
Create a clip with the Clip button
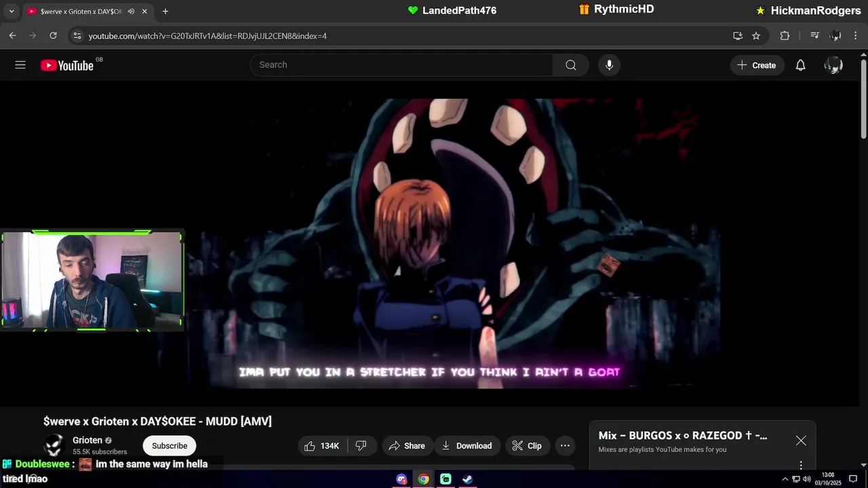[x=527, y=445]
